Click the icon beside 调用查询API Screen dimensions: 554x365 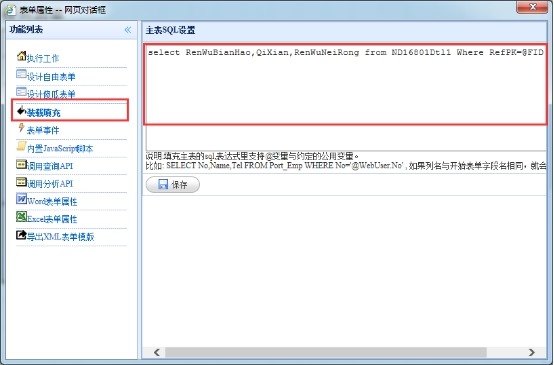21,164
